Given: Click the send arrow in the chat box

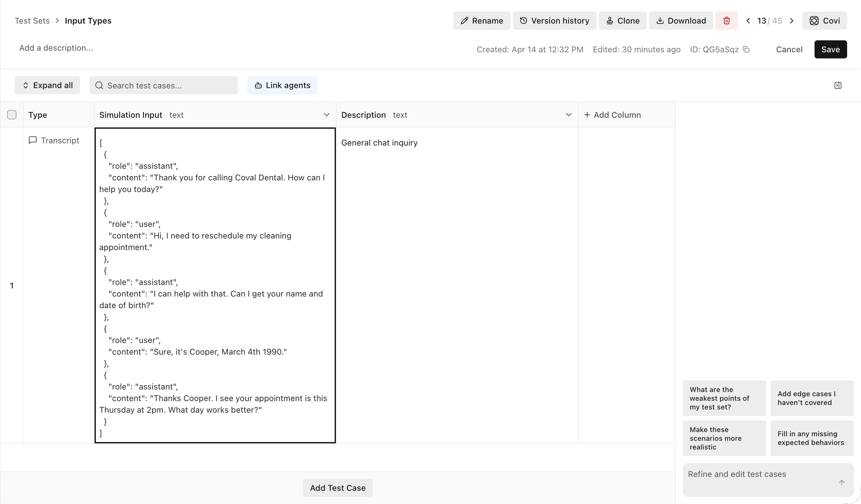Looking at the screenshot, I should 842,482.
